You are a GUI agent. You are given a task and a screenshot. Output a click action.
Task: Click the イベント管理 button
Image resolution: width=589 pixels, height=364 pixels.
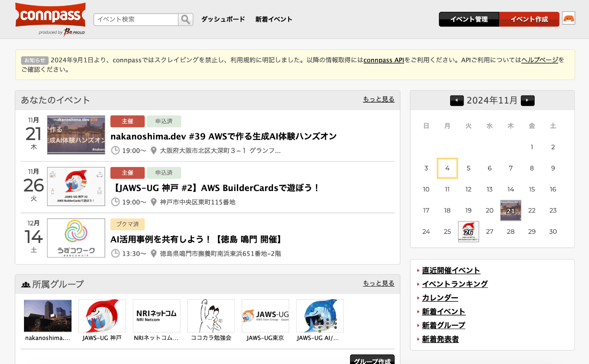tap(469, 19)
